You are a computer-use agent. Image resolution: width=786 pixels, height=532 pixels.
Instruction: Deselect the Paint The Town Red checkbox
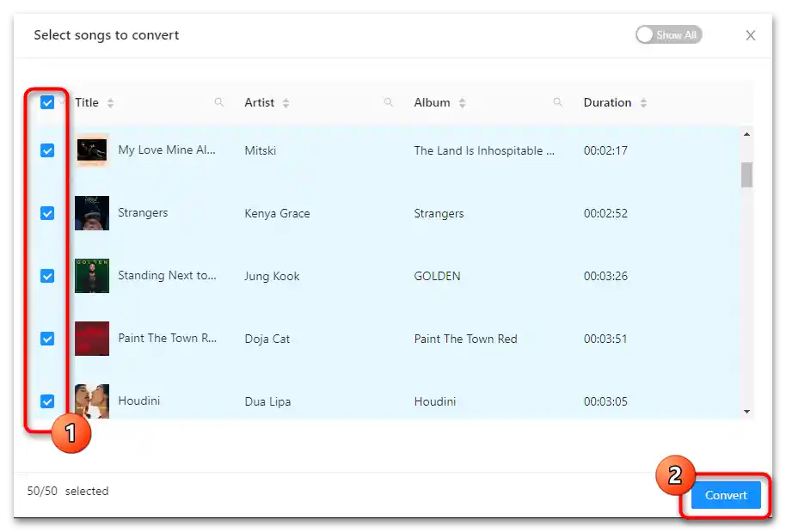pos(47,339)
